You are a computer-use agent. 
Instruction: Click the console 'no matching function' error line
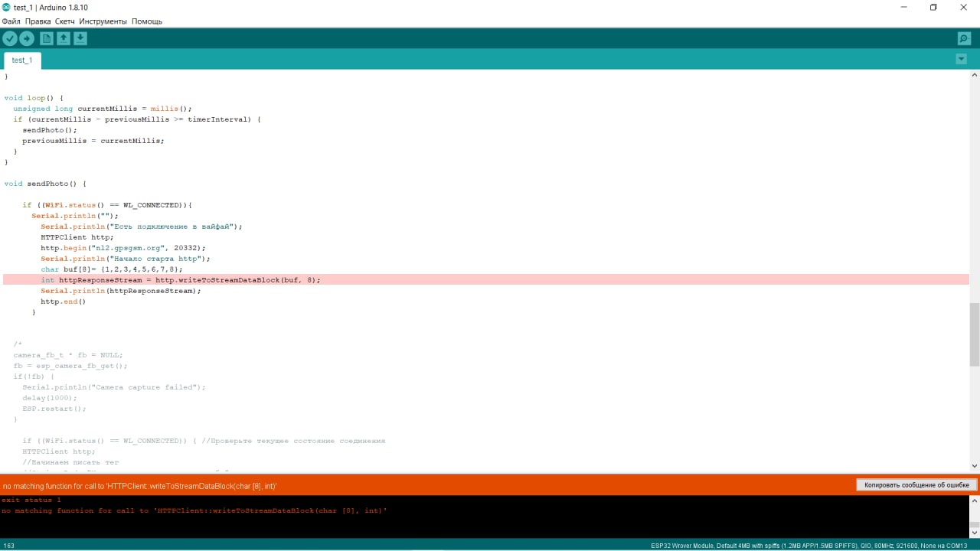coord(194,510)
